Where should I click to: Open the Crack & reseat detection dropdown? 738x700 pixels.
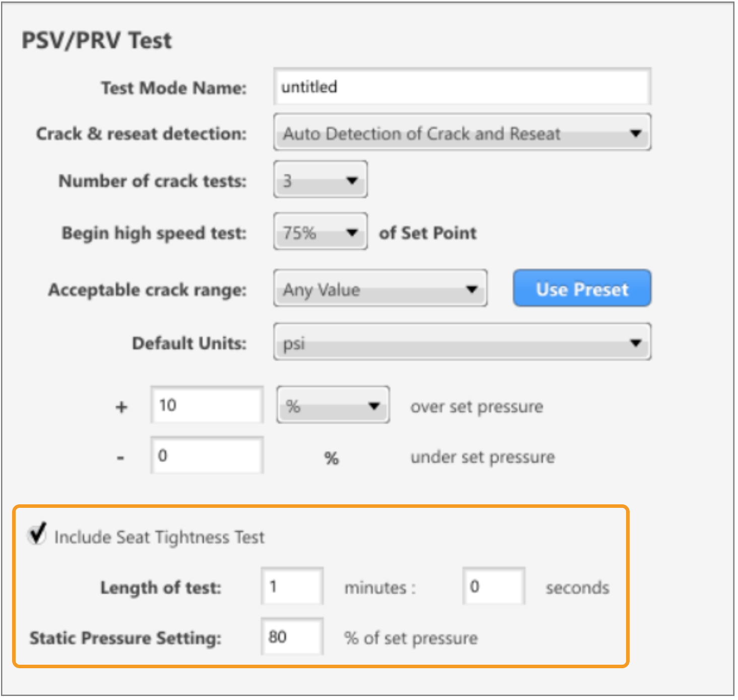[x=462, y=133]
